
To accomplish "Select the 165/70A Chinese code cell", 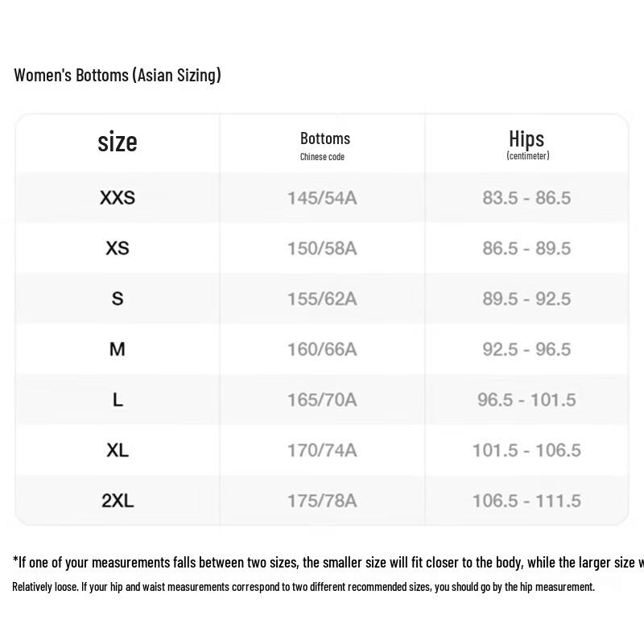I will click(322, 400).
